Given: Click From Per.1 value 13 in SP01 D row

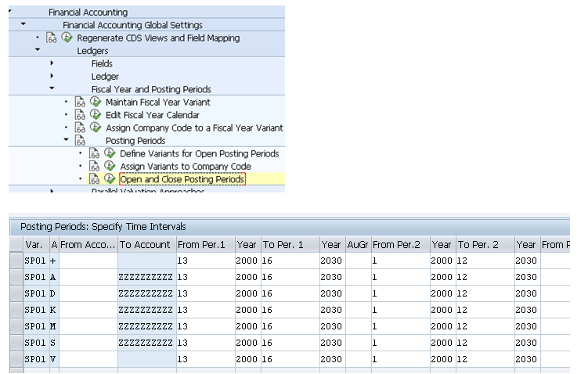Looking at the screenshot, I should [x=206, y=293].
